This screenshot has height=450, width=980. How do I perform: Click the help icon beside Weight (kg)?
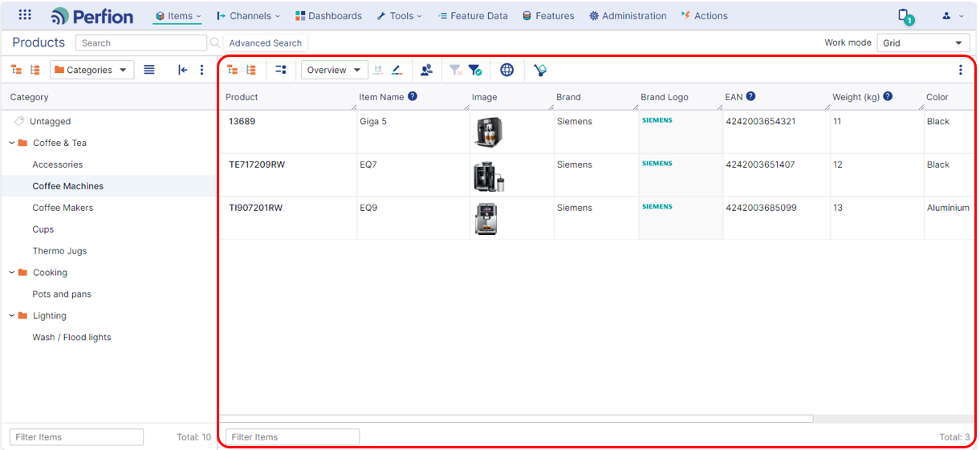point(888,96)
